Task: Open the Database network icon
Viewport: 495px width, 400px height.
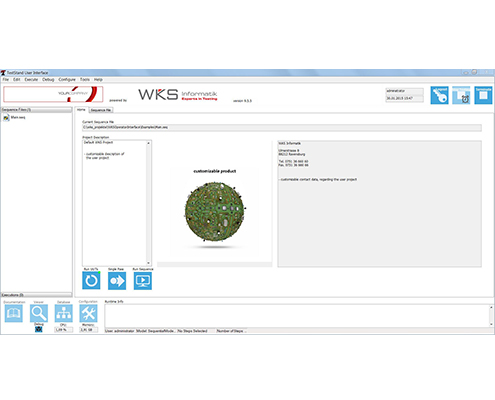Action: [63, 313]
